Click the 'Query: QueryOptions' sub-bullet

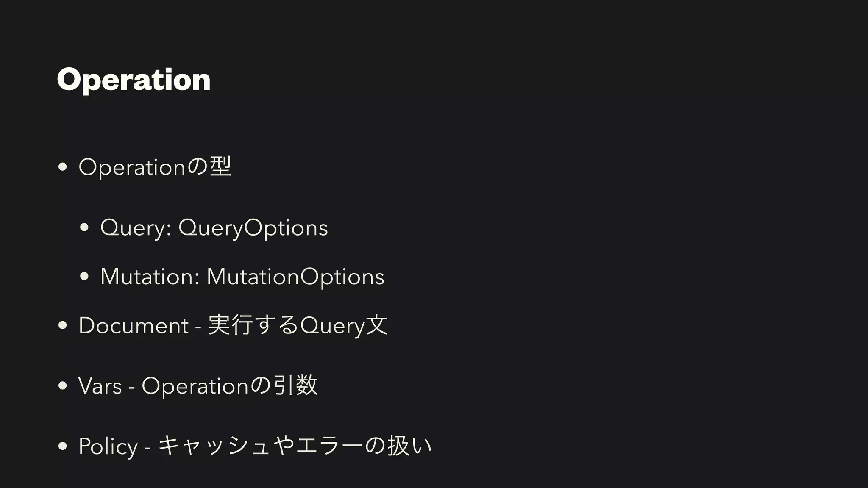point(214,228)
